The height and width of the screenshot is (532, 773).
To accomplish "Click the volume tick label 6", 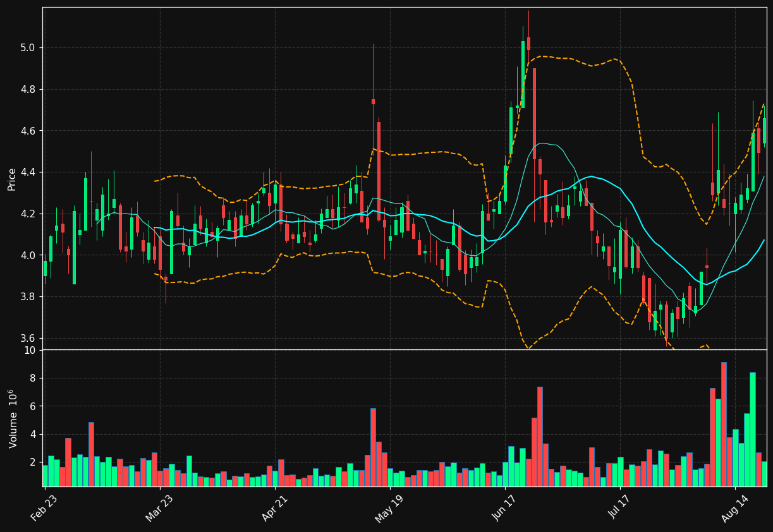I will [33, 406].
